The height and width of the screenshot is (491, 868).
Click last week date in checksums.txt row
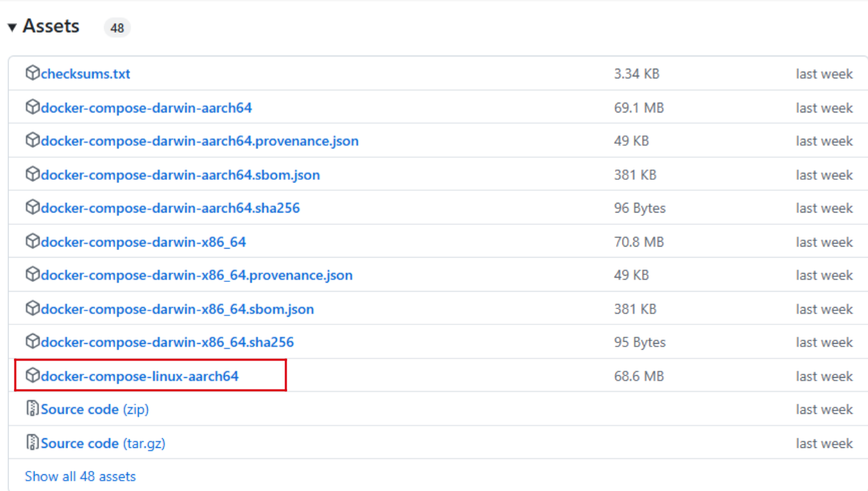pyautogui.click(x=824, y=74)
